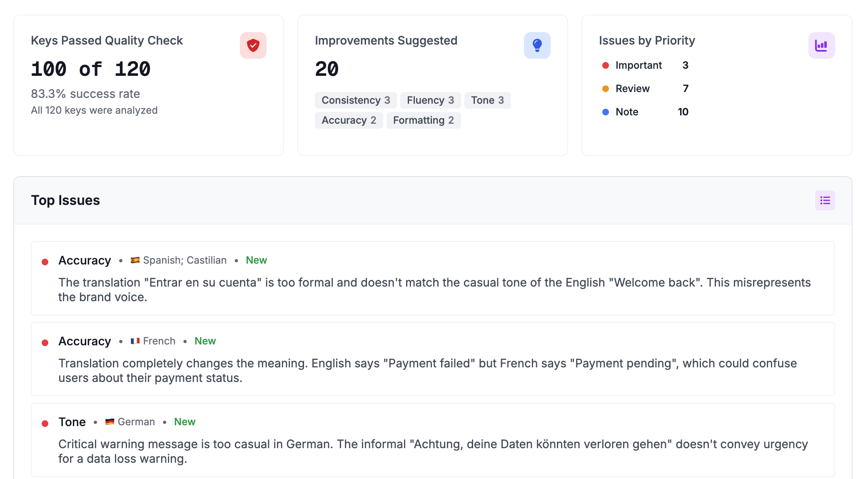The width and height of the screenshot is (868, 479).
Task: Click the Spanish flag icon
Action: pyautogui.click(x=135, y=260)
